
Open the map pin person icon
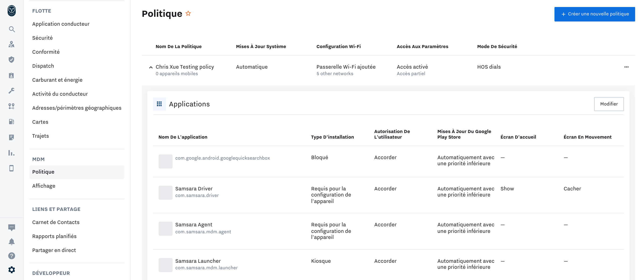[11, 44]
